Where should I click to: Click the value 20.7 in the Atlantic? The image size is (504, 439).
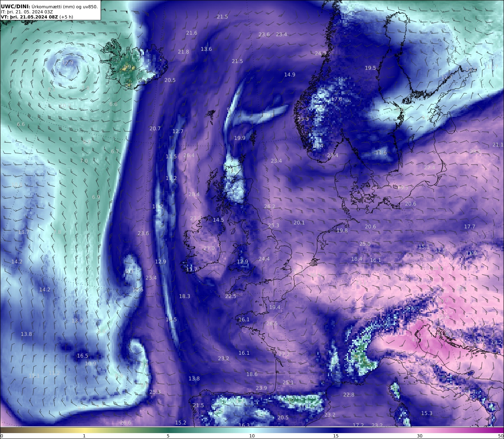tap(155, 129)
